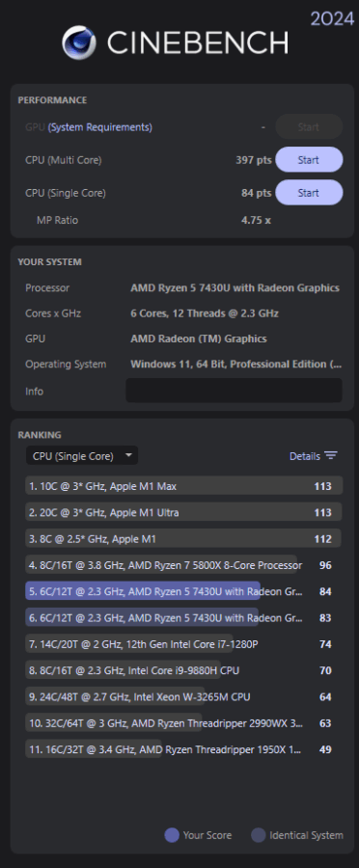Click the AMD Radeon (TM) Graphics value

[199, 339]
